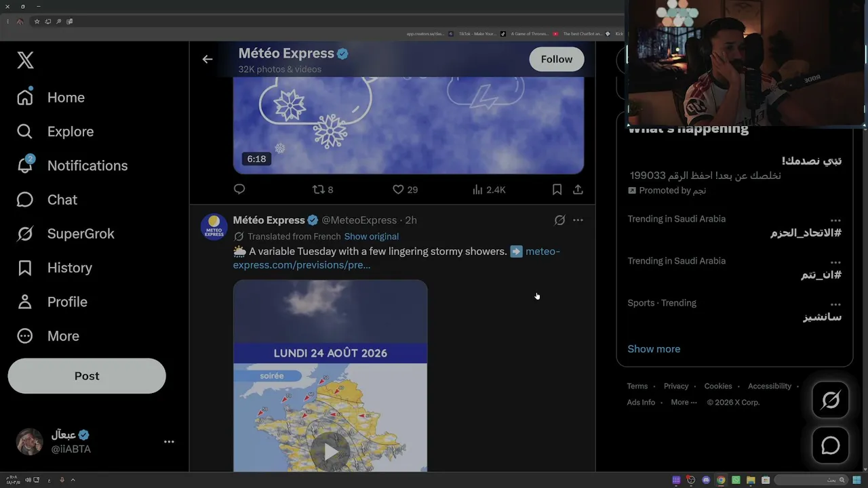Open options for the سانشيز trend

(x=835, y=304)
